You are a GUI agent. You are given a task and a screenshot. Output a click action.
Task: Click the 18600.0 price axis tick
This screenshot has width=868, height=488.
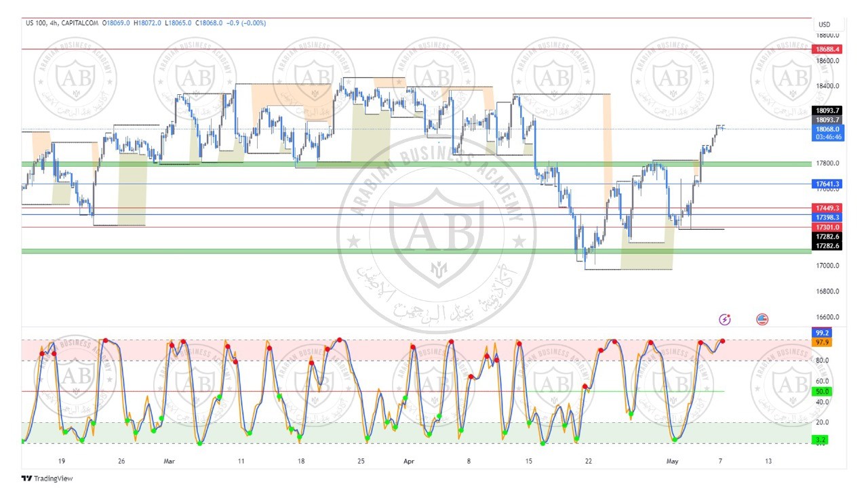pos(827,60)
